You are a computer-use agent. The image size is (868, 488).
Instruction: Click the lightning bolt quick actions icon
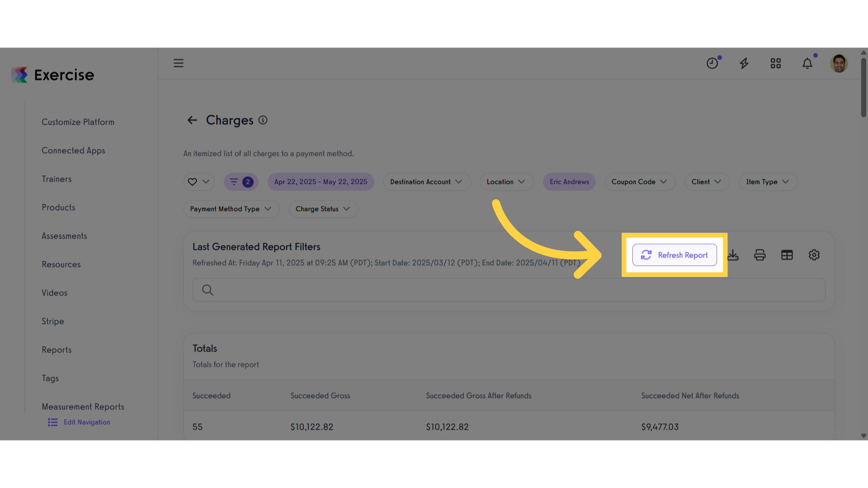point(744,63)
